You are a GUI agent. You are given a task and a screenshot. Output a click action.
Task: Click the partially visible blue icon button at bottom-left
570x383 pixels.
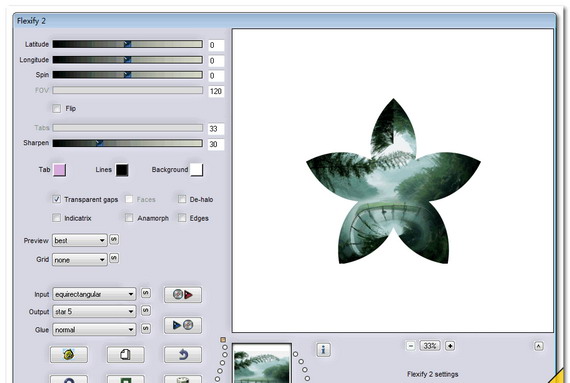point(69,379)
